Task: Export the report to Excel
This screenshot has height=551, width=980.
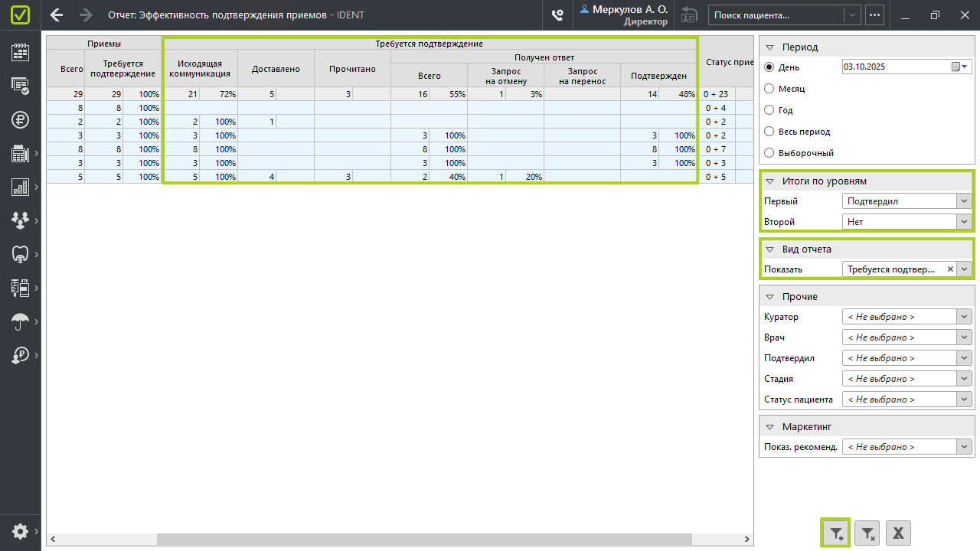Action: pos(898,533)
